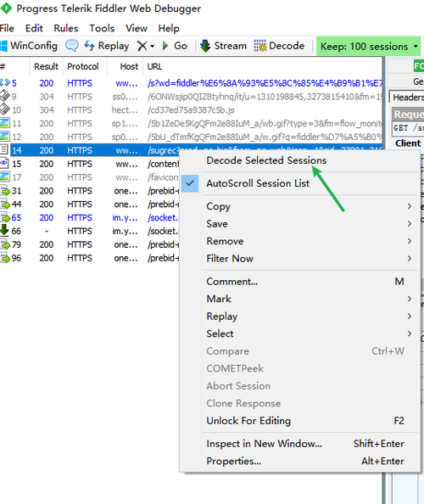424x504 pixels.
Task: Select session 10 cached script icon
Action: 5,109
